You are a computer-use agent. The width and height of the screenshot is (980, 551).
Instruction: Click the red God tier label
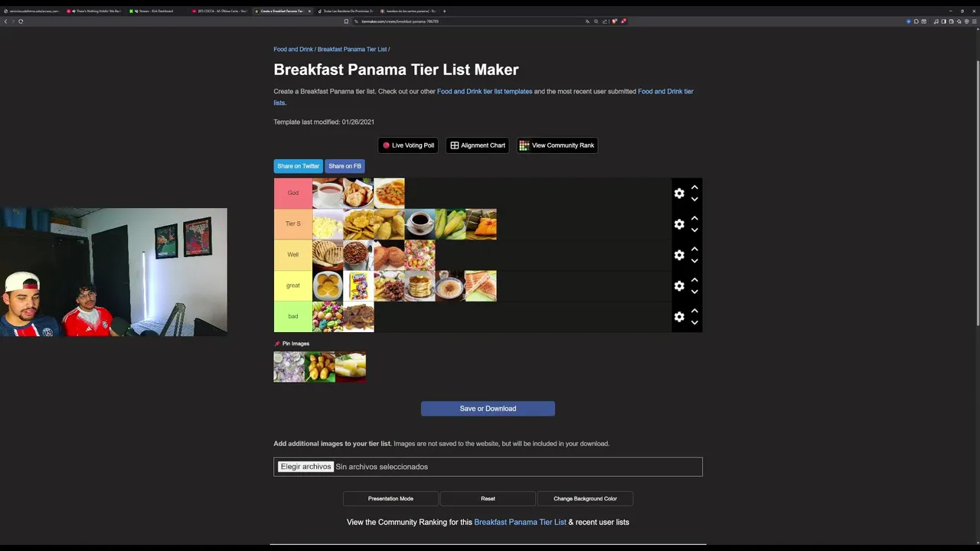point(293,193)
